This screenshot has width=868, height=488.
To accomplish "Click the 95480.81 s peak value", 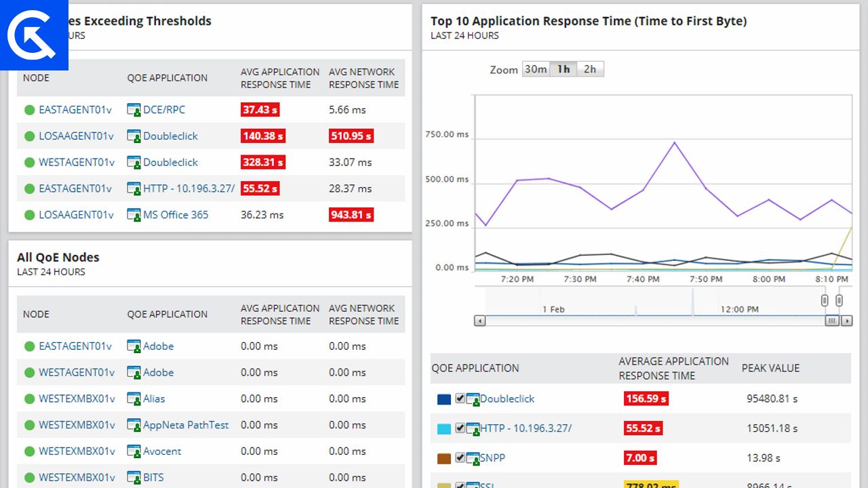I will click(x=772, y=399).
